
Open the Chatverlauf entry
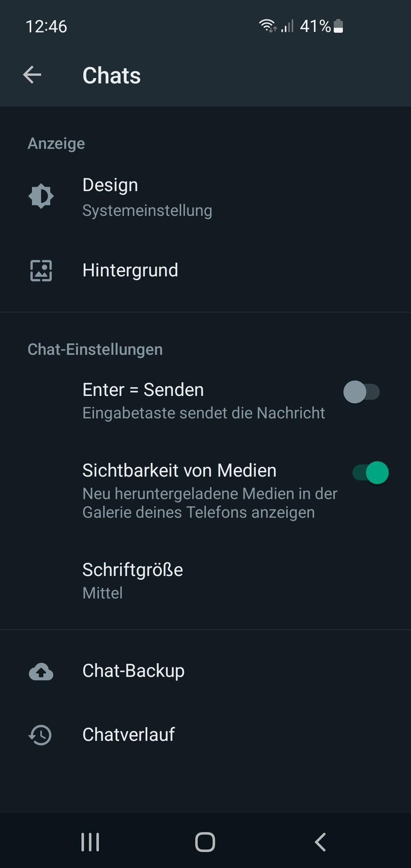click(205, 735)
